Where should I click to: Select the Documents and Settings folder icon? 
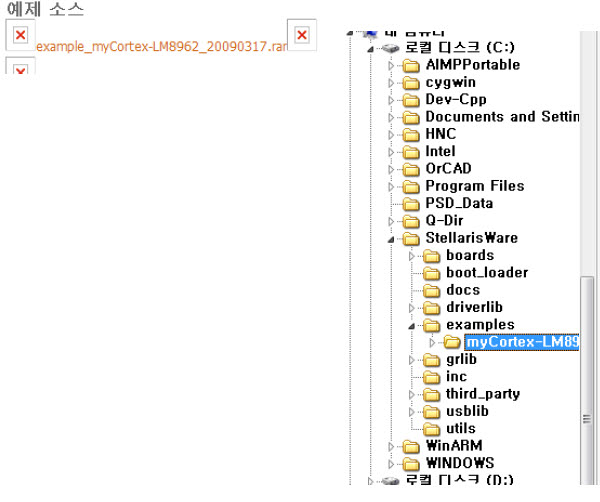(x=411, y=117)
